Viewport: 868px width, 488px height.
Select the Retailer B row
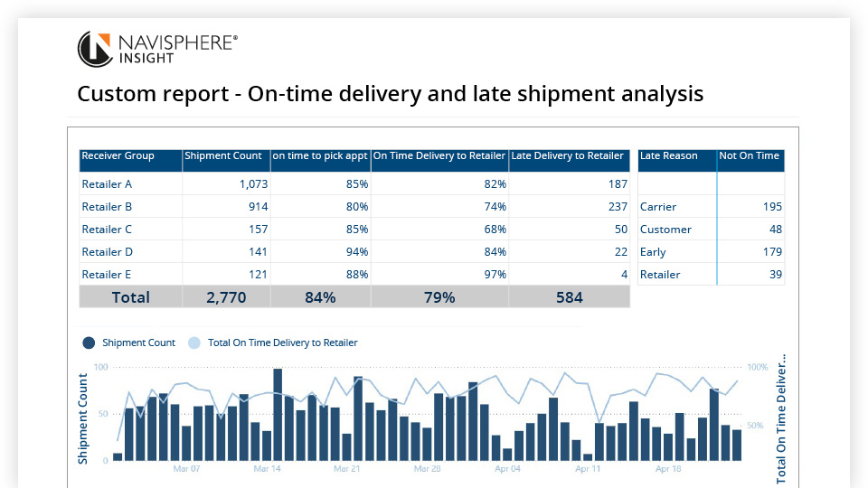tap(108, 207)
